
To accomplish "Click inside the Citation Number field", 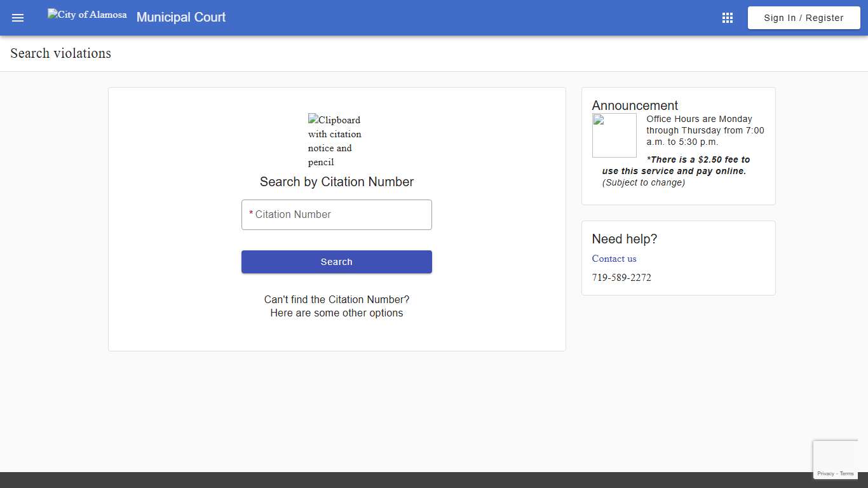I will pos(336,214).
